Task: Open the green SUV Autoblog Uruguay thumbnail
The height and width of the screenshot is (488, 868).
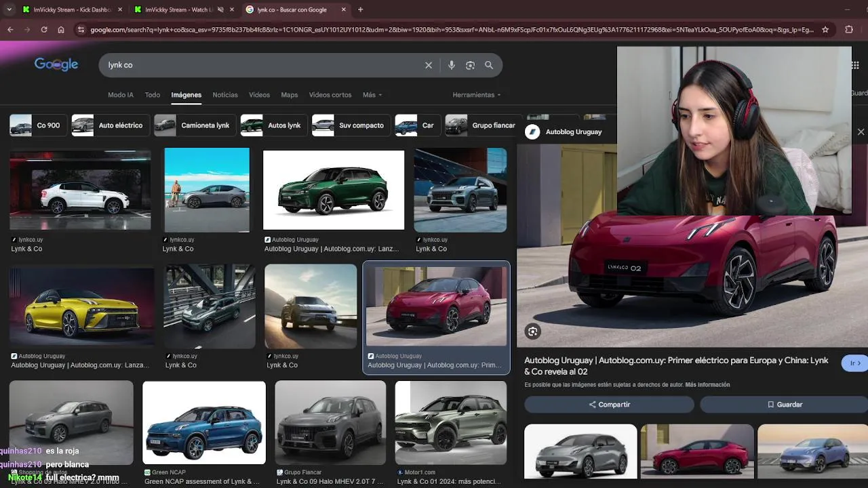Action: 333,190
